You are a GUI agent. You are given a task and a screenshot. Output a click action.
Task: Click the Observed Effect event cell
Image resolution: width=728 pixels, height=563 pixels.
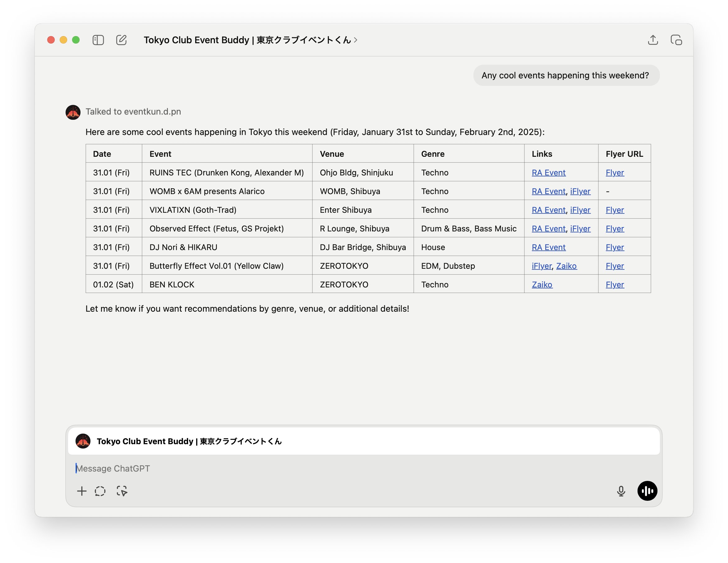(x=227, y=229)
